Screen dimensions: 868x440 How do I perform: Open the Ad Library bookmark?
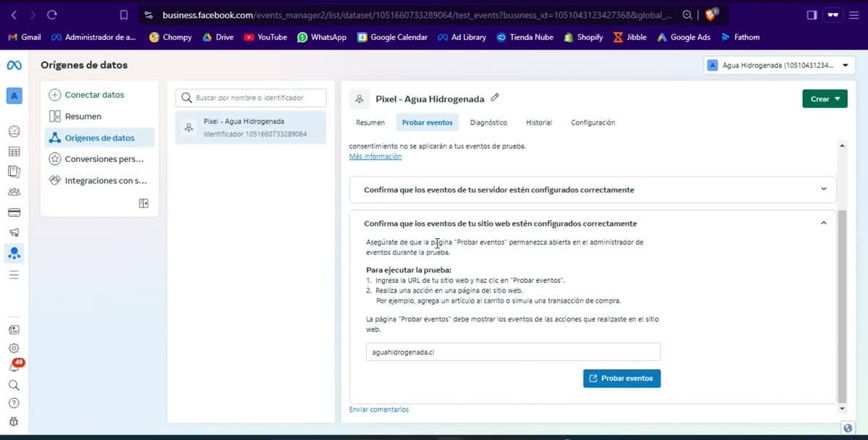click(462, 37)
